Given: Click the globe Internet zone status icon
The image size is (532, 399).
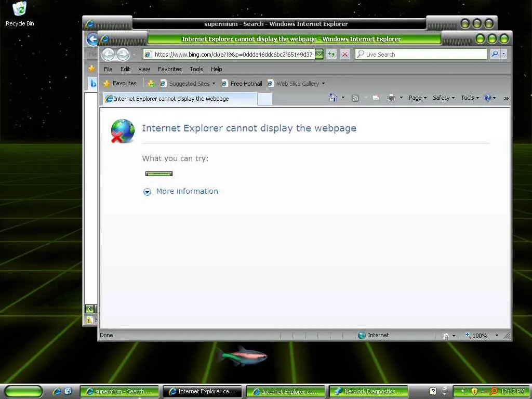Looking at the screenshot, I should coord(362,335).
